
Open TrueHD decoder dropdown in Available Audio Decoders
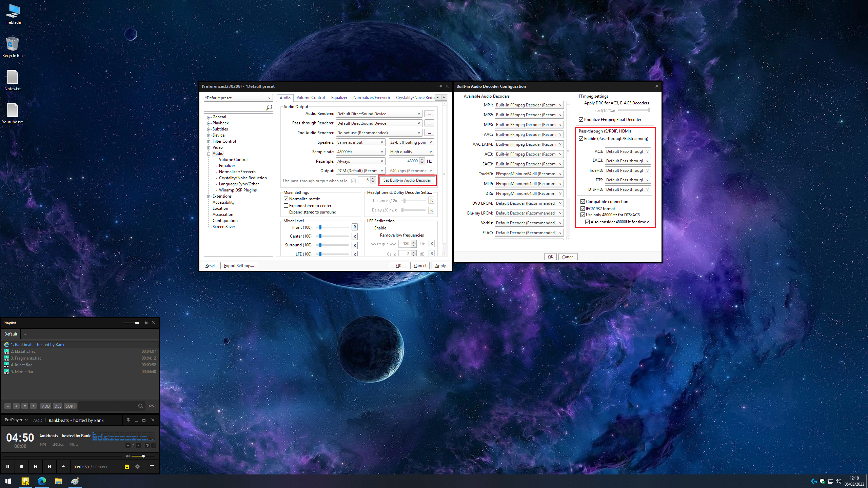click(x=529, y=174)
